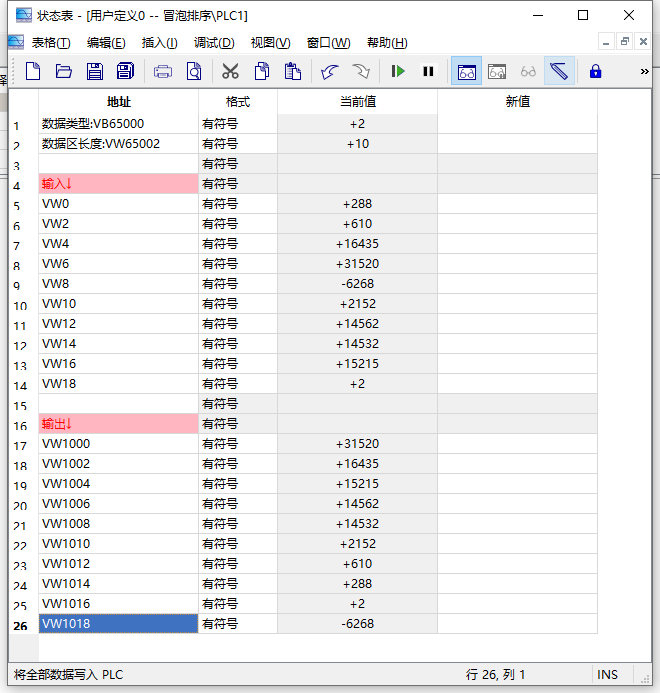Close the inner child window
660x693 pixels.
tap(643, 42)
